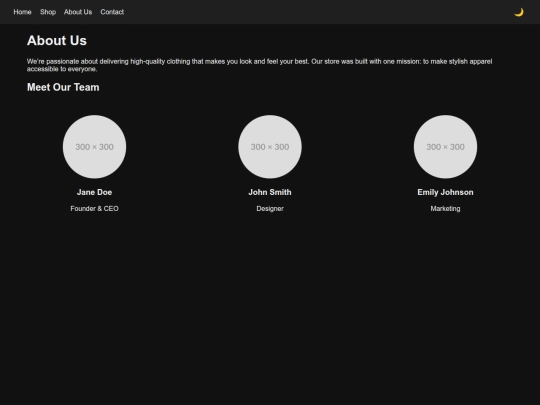Screen dimensions: 540x405
Task: Click the Meet Our Team heading
Action: click(x=63, y=87)
